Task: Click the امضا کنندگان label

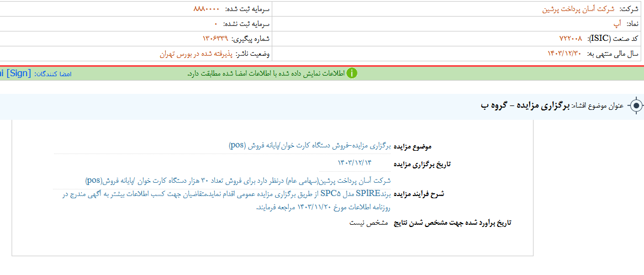Action: pos(54,74)
